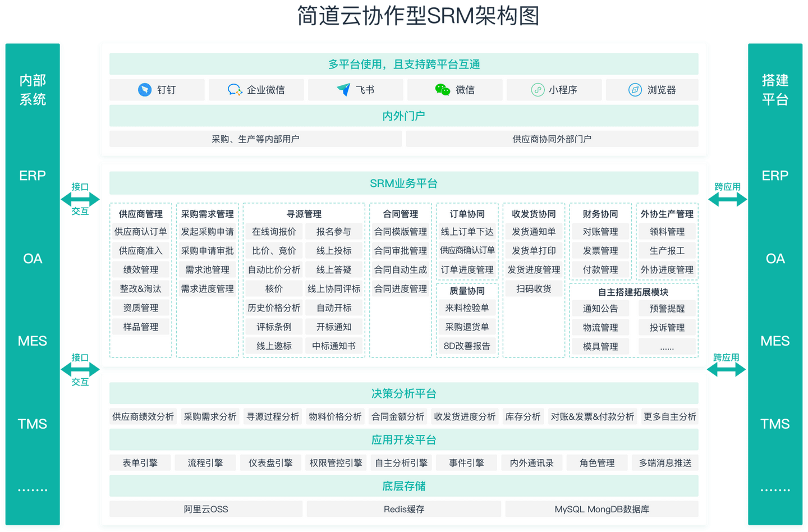
Task: Click 领料管理 item
Action: pyautogui.click(x=667, y=232)
